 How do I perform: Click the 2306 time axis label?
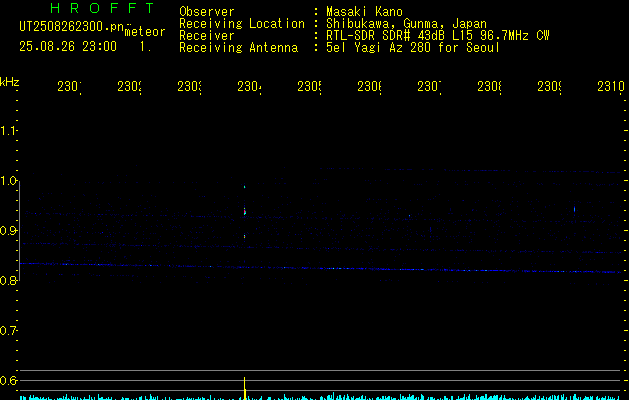369,87
